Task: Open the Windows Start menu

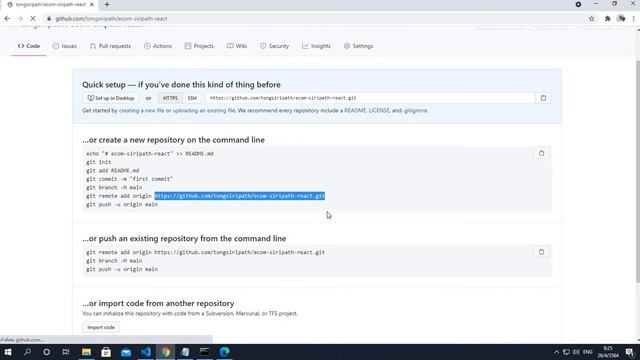Action: [8, 352]
